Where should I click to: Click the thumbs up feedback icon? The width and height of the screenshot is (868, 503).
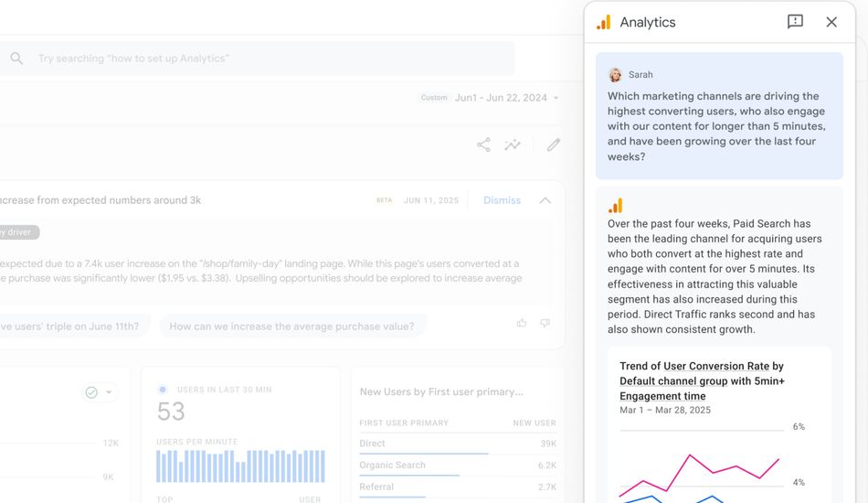tap(522, 323)
